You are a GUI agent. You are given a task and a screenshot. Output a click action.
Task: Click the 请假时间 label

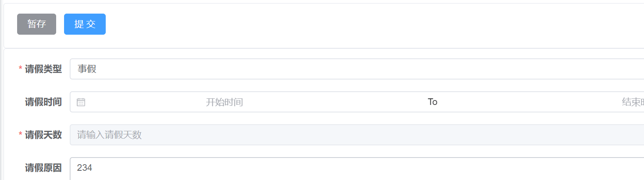point(43,102)
